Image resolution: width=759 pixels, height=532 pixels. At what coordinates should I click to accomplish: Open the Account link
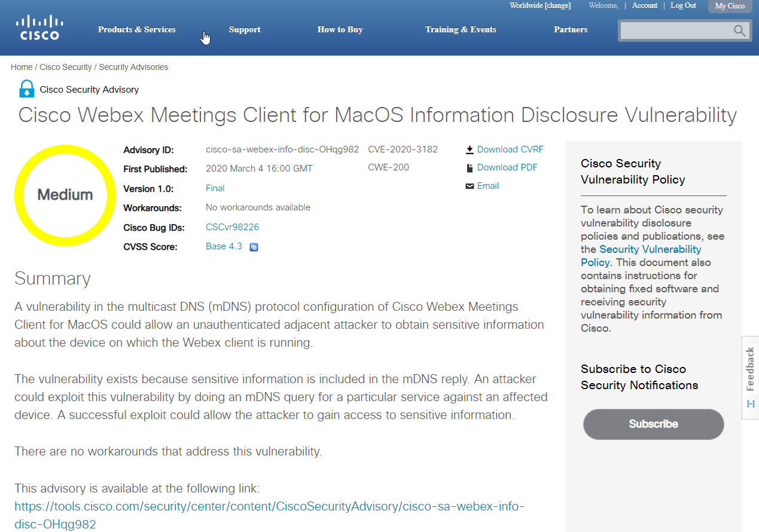645,5
